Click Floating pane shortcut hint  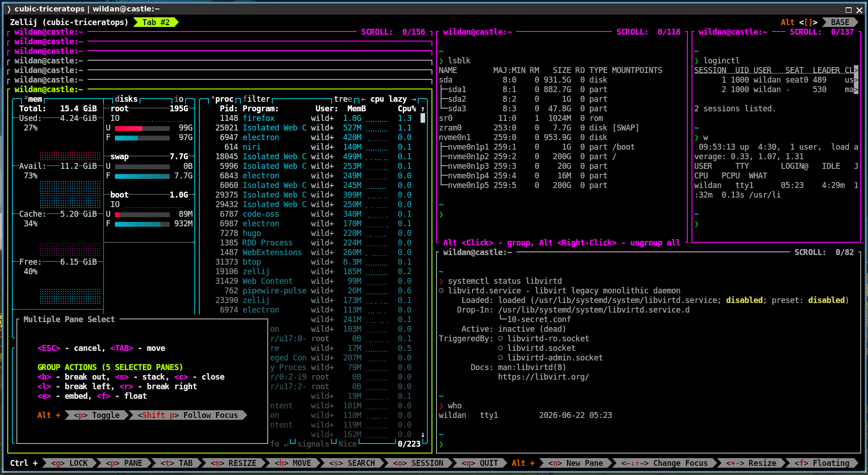click(x=822, y=463)
